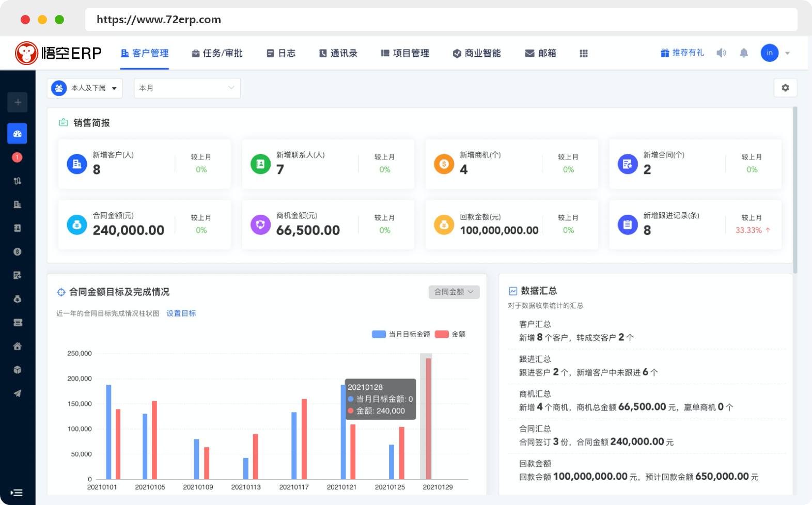Click the blue user avatar
The height and width of the screenshot is (505, 812).
point(770,53)
